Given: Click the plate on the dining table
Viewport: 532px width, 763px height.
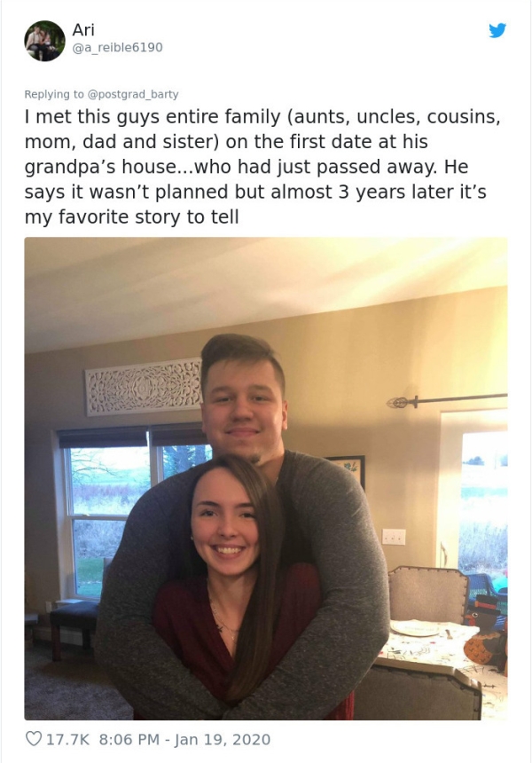Looking at the screenshot, I should click(416, 627).
